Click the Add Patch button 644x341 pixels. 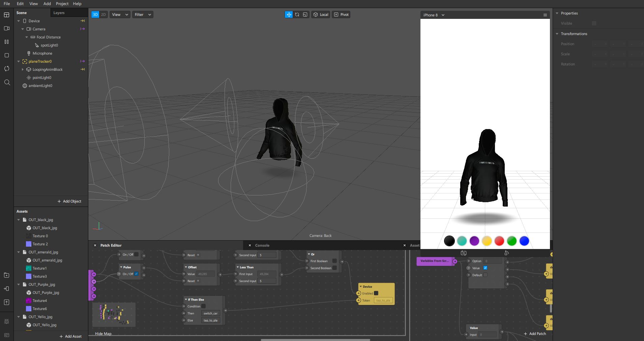(535, 334)
